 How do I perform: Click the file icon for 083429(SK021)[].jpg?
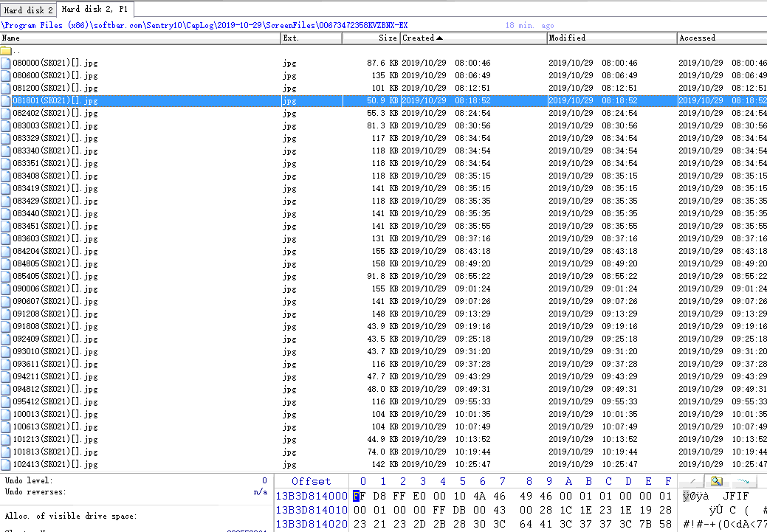coord(5,201)
